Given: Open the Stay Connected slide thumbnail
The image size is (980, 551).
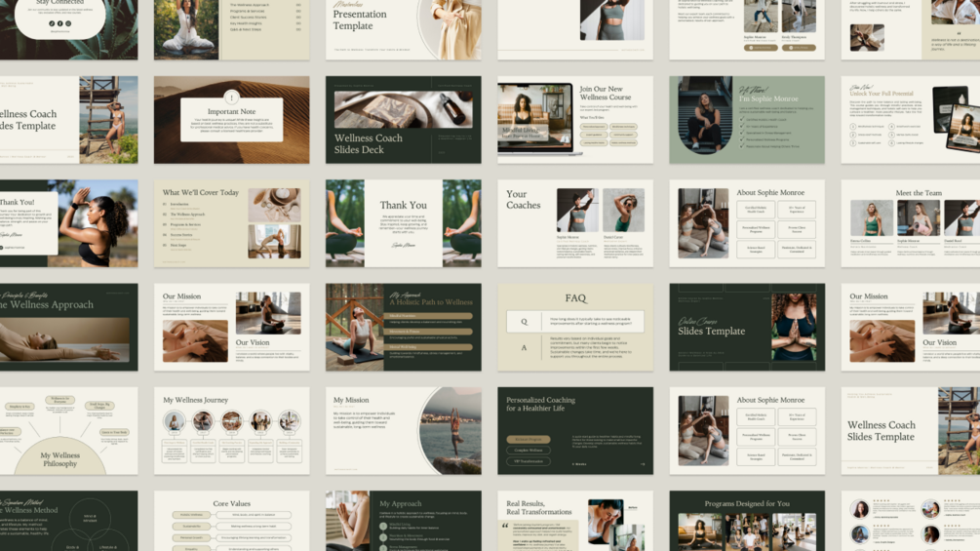Looking at the screenshot, I should [69, 30].
